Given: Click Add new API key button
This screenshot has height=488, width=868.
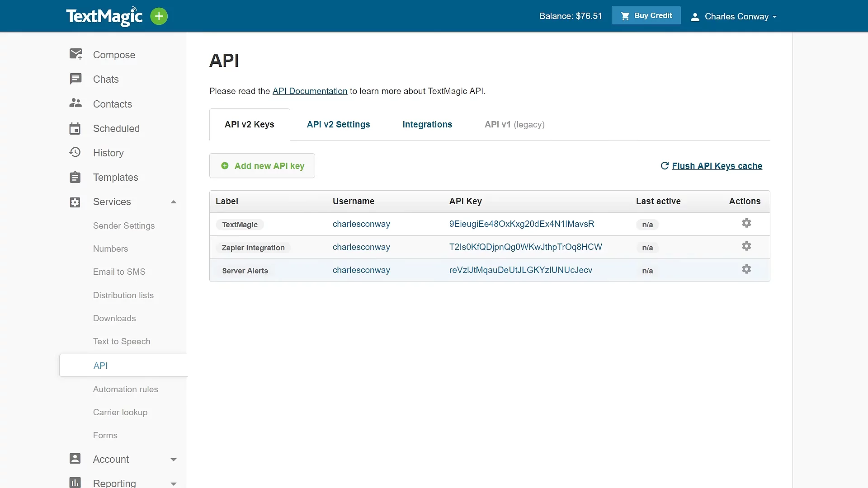Looking at the screenshot, I should [262, 166].
